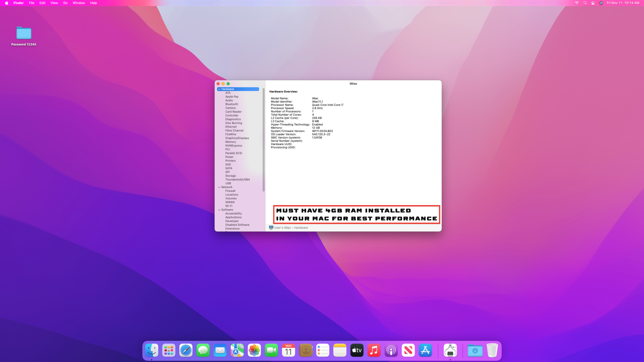The image size is (644, 362).
Task: Open Control Center icon
Action: tap(593, 3)
